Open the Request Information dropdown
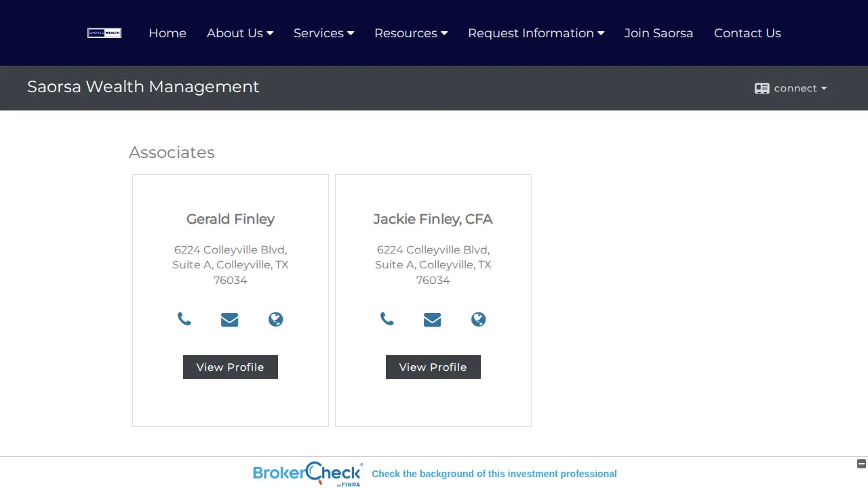The image size is (868, 488). pyautogui.click(x=536, y=33)
